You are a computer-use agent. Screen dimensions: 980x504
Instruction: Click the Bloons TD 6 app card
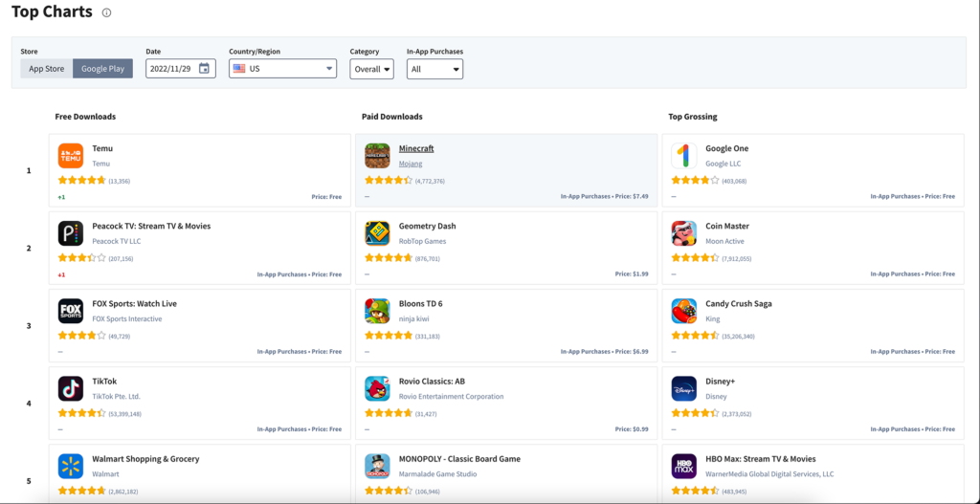coord(505,325)
